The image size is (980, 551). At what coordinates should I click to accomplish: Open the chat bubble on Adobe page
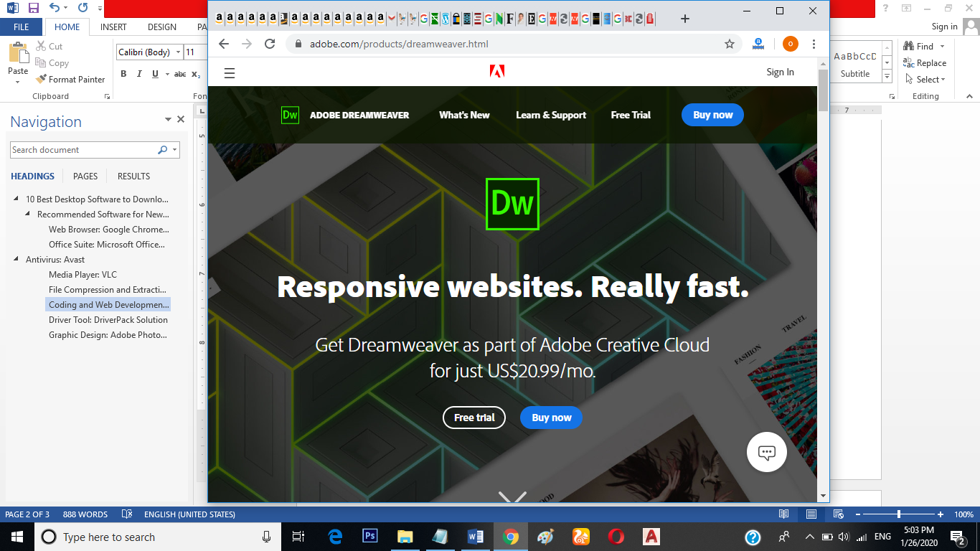click(767, 452)
